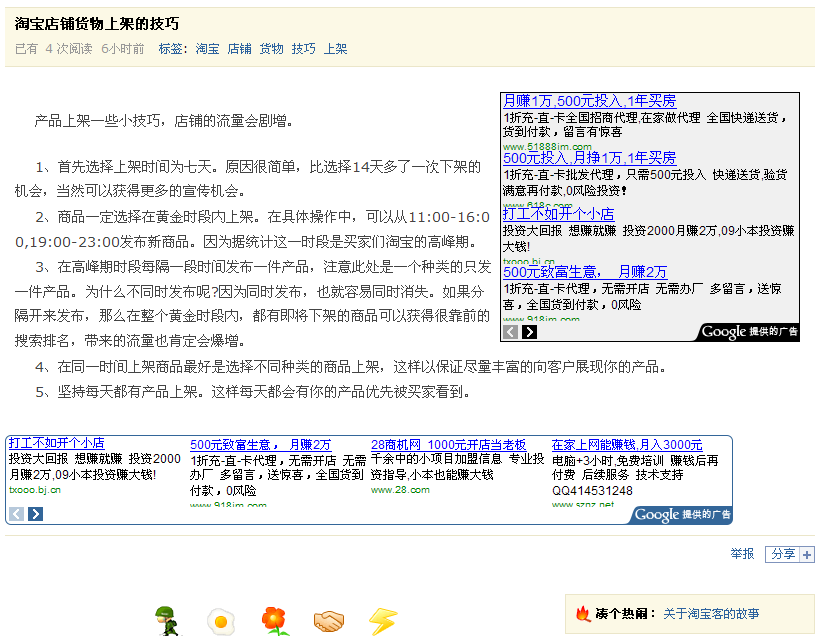Open the 上架 tag link

click(335, 49)
